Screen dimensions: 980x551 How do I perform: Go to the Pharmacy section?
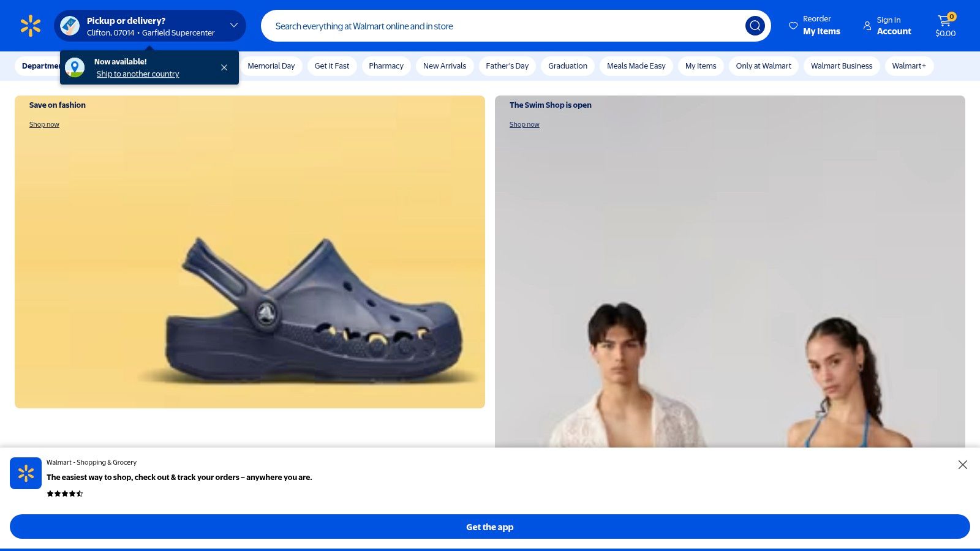click(x=386, y=66)
